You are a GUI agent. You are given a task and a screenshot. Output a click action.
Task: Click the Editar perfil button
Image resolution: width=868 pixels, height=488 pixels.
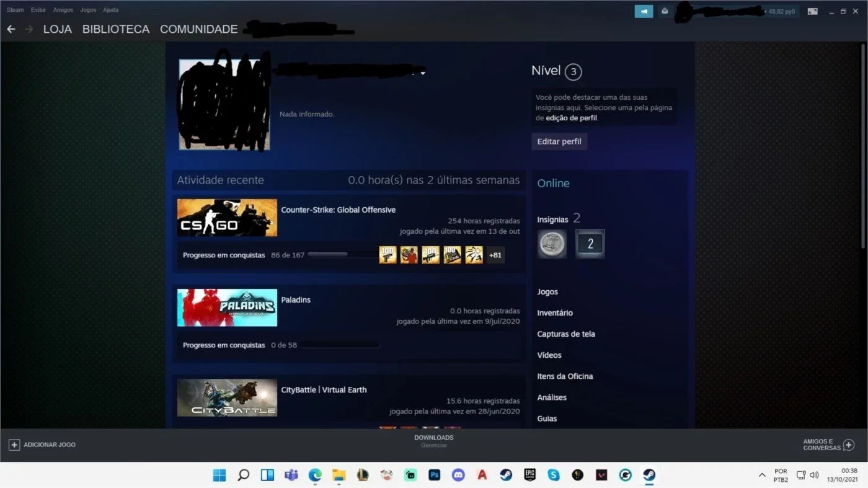click(x=559, y=141)
